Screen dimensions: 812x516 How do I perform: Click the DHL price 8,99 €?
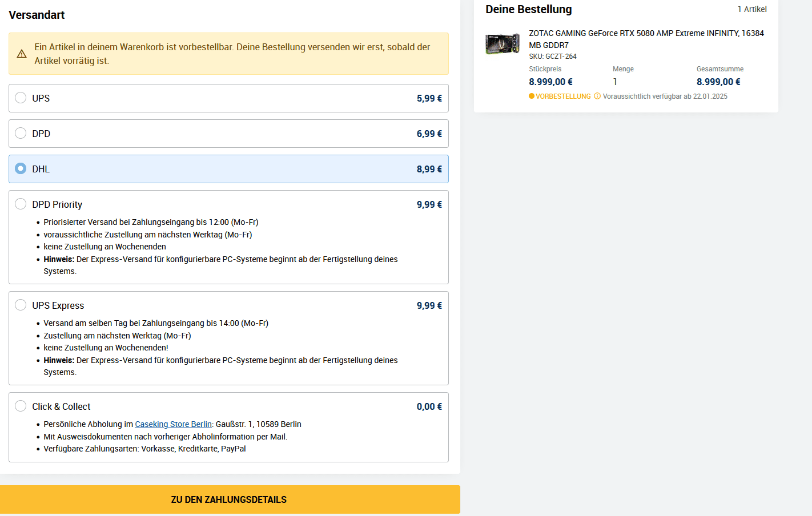point(429,169)
